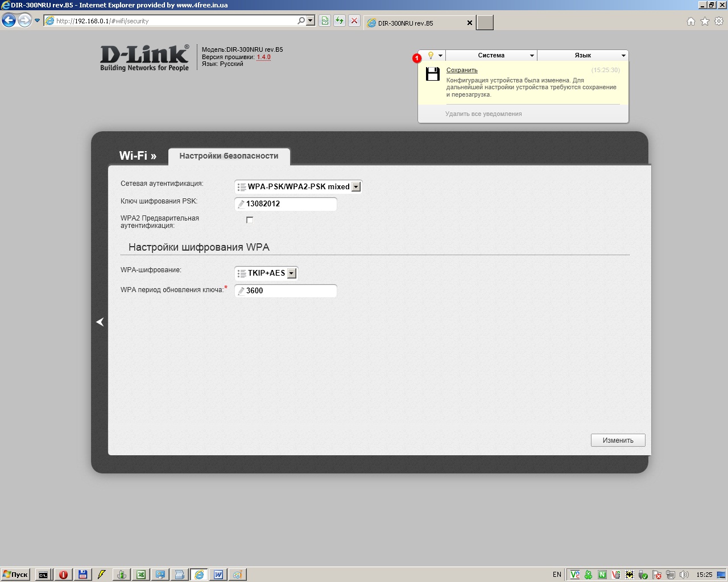Open the Язык language menu
This screenshot has width=728, height=582.
click(583, 55)
